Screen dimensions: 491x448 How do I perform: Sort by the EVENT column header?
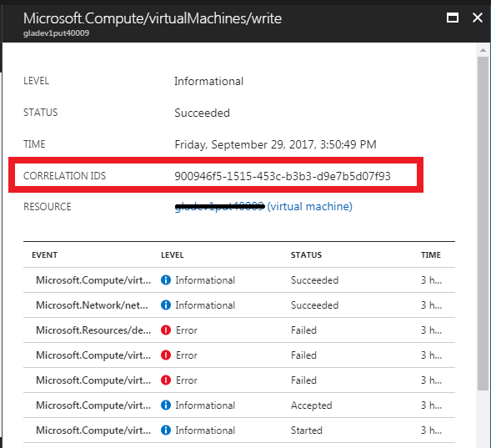tap(44, 255)
